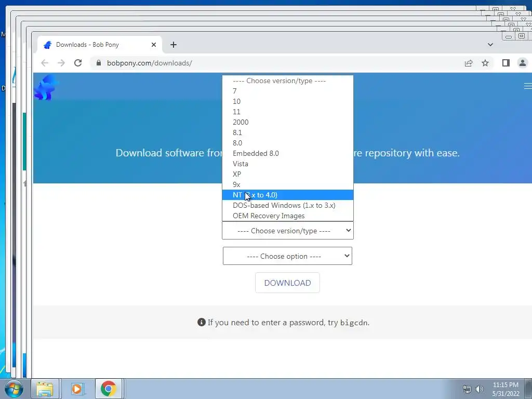
Task: Open the Chrome profile avatar
Action: 523,63
